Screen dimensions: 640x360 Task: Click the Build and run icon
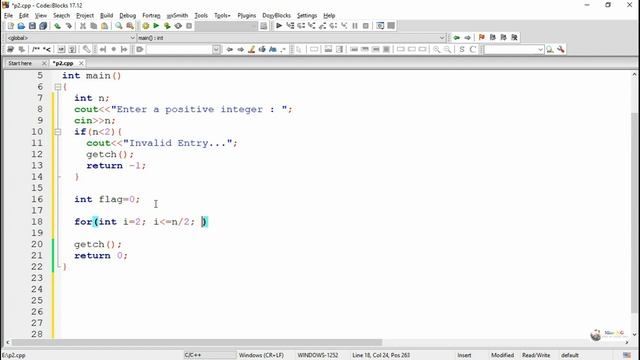(x=167, y=26)
